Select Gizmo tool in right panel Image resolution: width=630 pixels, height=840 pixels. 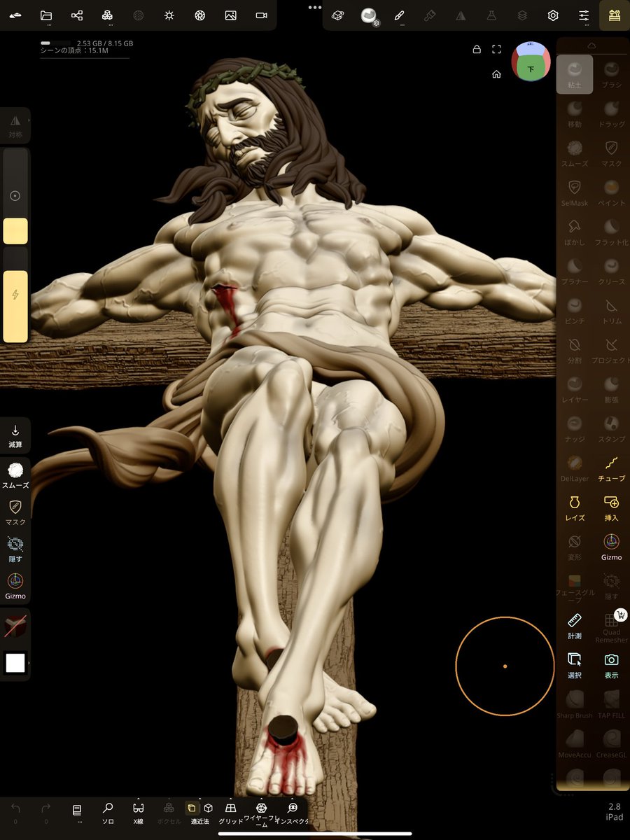[x=611, y=546]
